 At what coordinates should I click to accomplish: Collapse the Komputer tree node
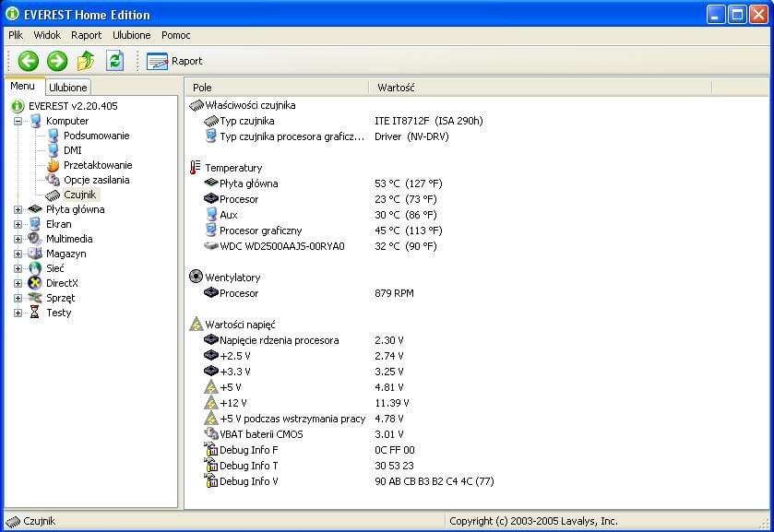pos(18,121)
